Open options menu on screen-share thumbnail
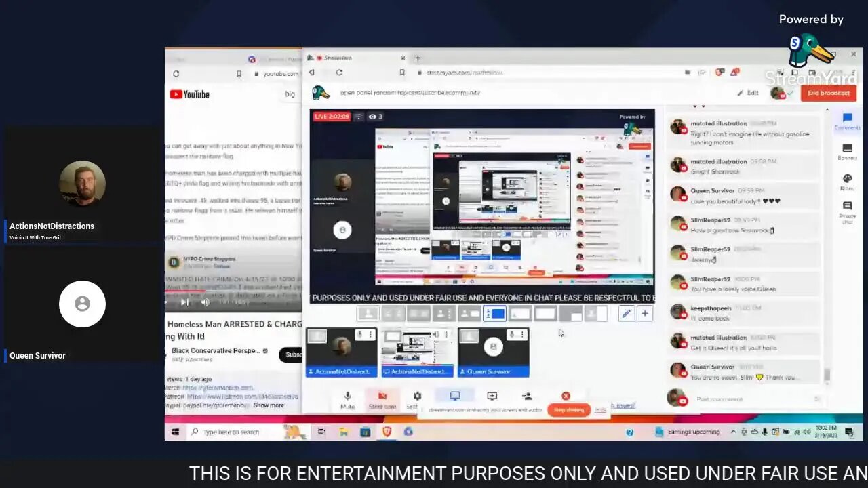868x488 pixels. (x=448, y=334)
